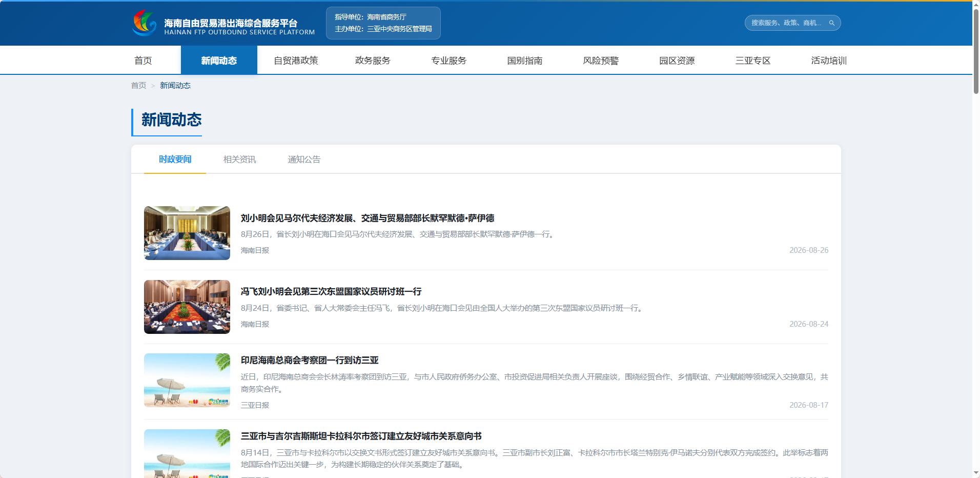
Task: Click the 首页 breadcrumb link
Action: tap(138, 86)
